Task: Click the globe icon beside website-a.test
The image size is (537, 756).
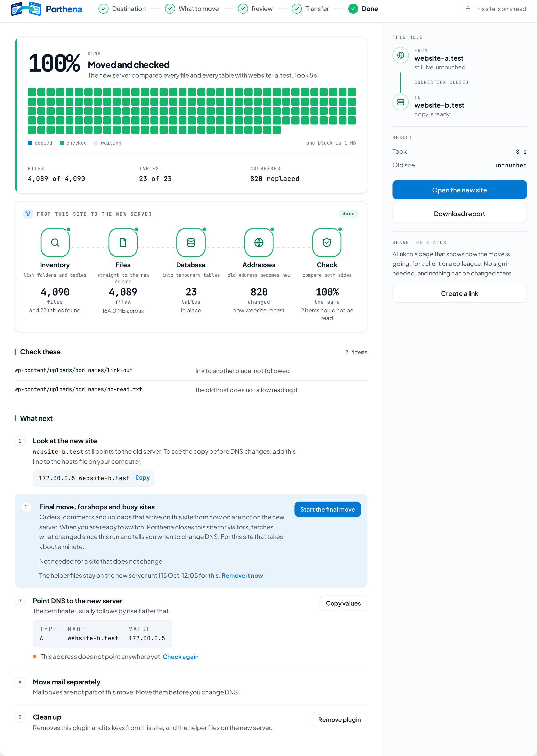Action: coord(400,55)
